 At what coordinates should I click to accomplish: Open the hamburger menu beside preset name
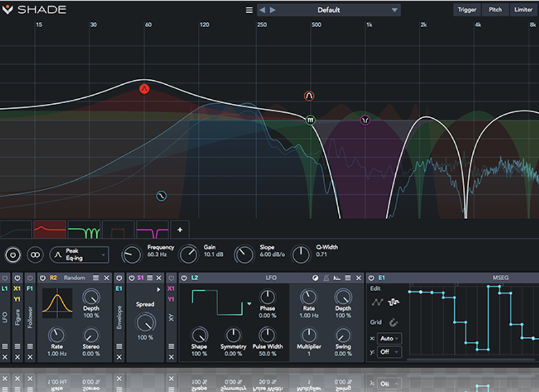pos(249,10)
